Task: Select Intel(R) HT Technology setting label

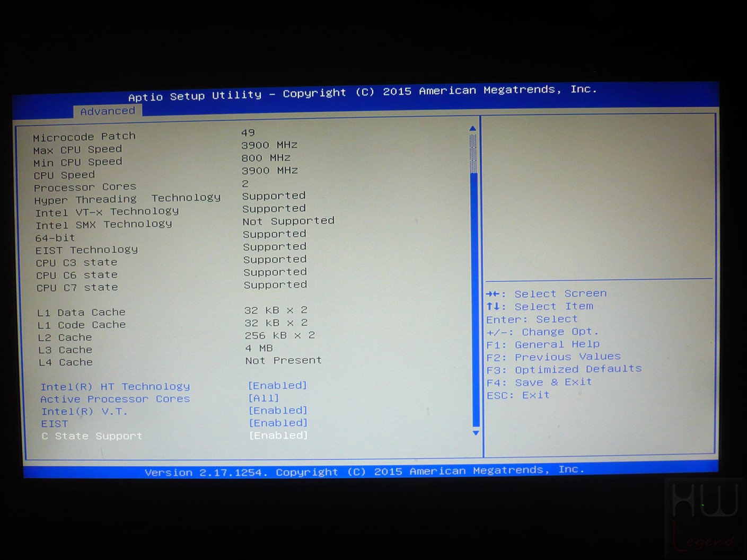Action: point(115,387)
